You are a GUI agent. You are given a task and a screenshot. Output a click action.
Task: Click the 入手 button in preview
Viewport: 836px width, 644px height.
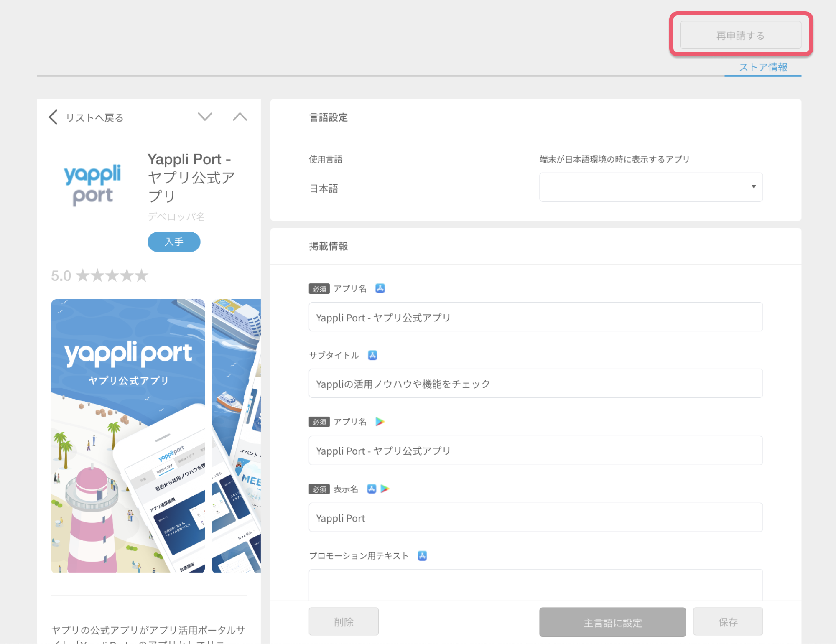[174, 242]
